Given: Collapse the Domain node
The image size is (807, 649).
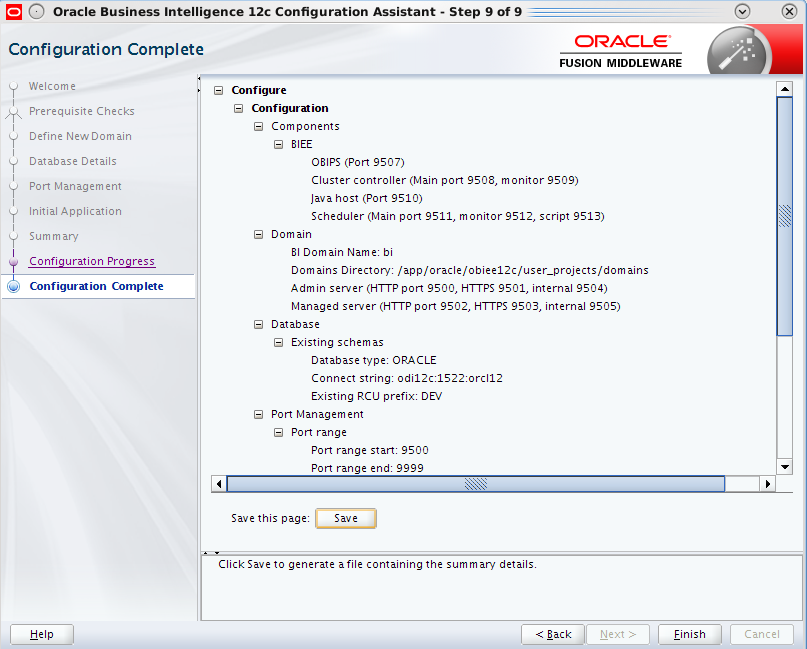Looking at the screenshot, I should 258,235.
